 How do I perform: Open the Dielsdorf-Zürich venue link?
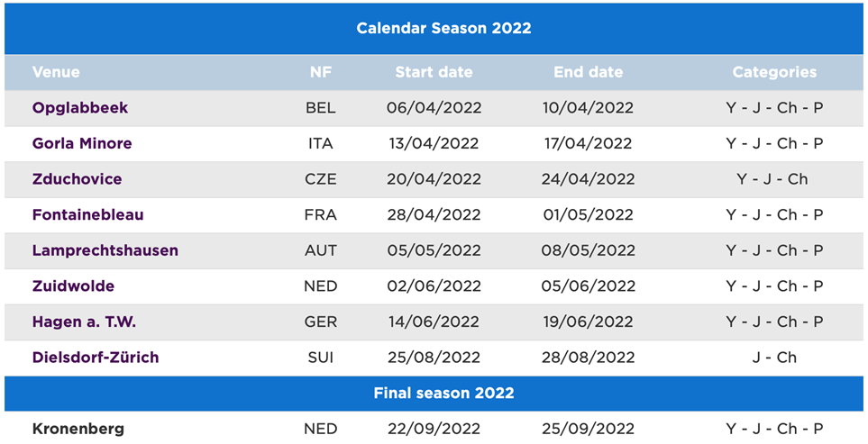point(96,358)
